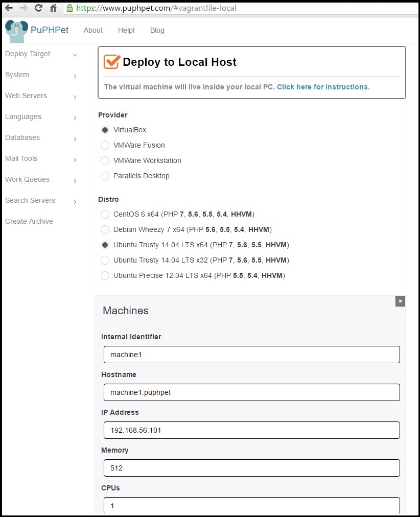Open the About page
This screenshot has height=517, width=420.
(x=93, y=30)
